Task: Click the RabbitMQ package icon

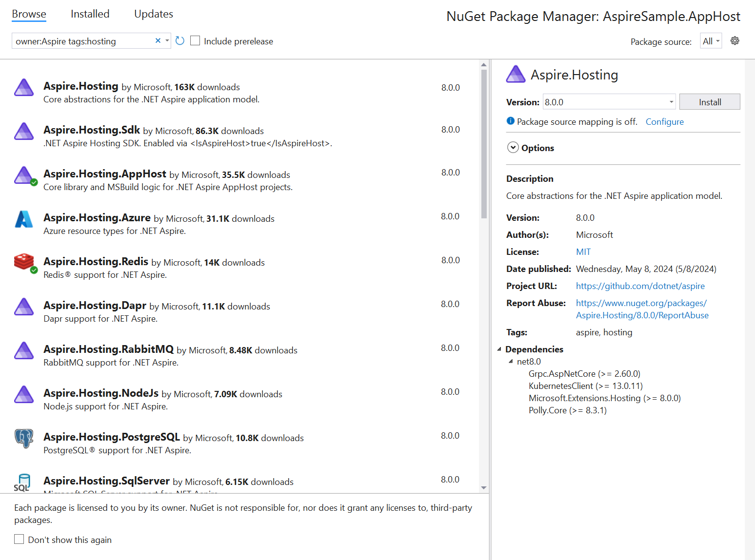Action: [23, 351]
